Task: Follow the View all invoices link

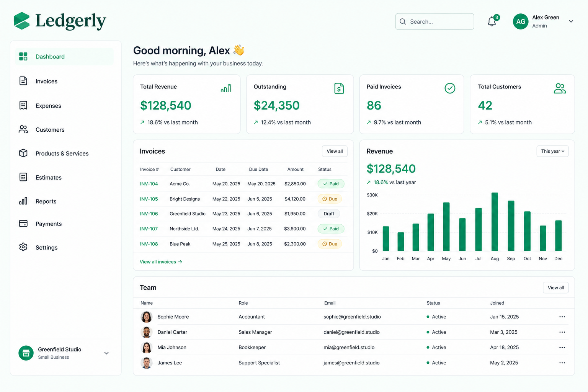Action: click(x=161, y=262)
